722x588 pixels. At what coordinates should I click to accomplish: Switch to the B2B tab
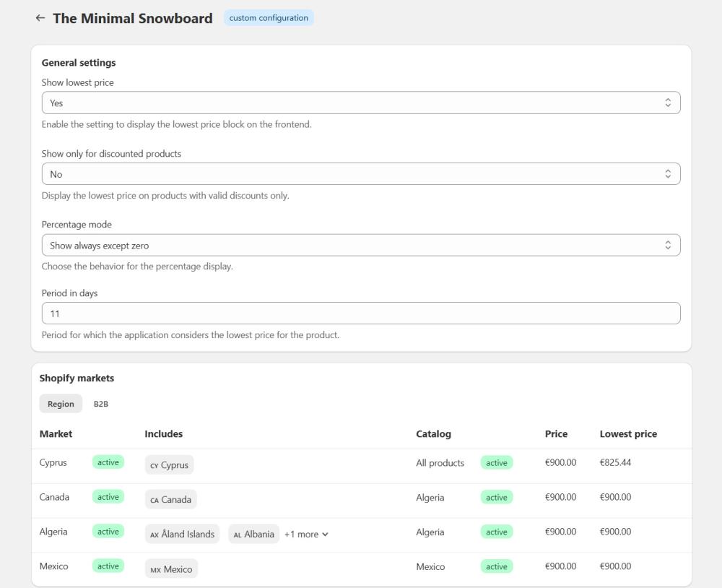point(102,404)
